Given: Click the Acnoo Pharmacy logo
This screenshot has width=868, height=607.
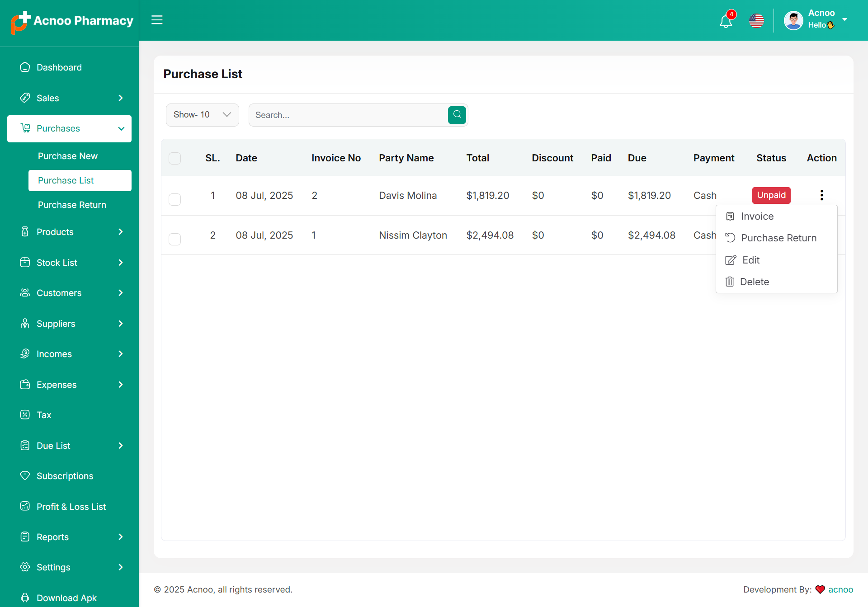Looking at the screenshot, I should click(71, 21).
